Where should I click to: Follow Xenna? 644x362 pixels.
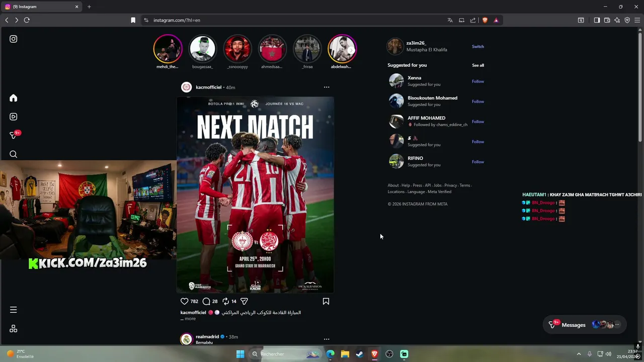click(x=478, y=81)
